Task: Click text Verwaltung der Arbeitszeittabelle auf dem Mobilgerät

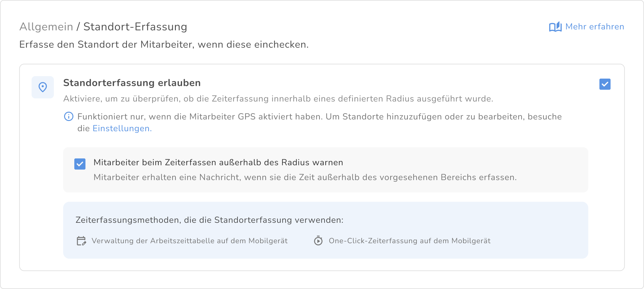Action: pos(189,241)
